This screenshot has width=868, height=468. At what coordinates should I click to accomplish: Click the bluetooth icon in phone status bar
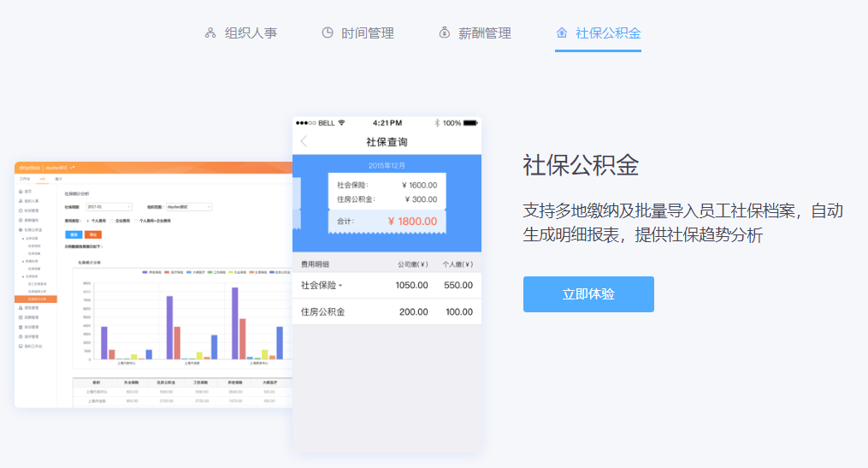point(437,123)
